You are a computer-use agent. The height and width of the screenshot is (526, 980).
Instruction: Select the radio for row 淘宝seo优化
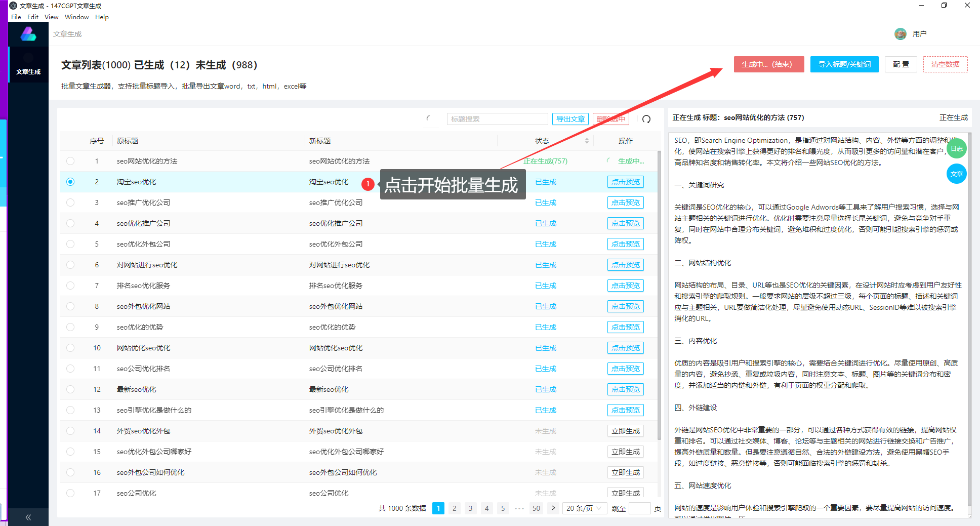[70, 182]
